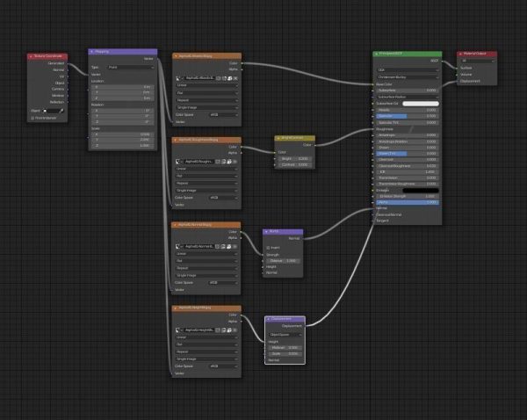Click the black Emission color swatch
This screenshot has height=420, width=527.
421,191
